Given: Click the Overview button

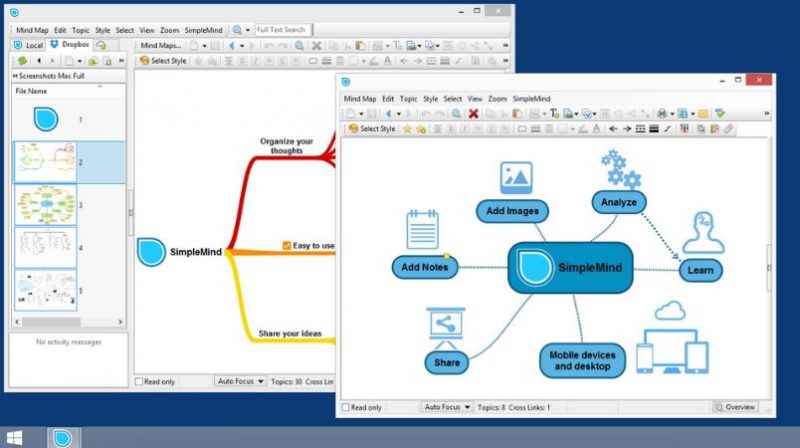Looking at the screenshot, I should (735, 407).
